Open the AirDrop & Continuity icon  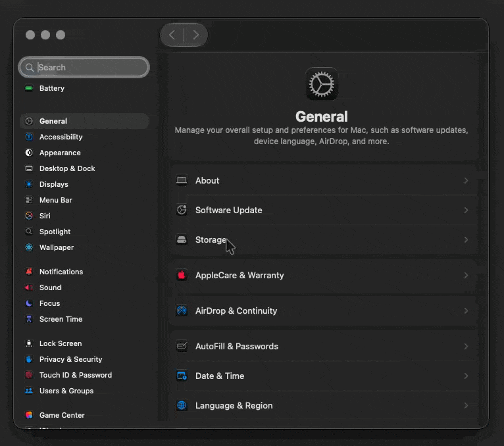[x=182, y=310]
